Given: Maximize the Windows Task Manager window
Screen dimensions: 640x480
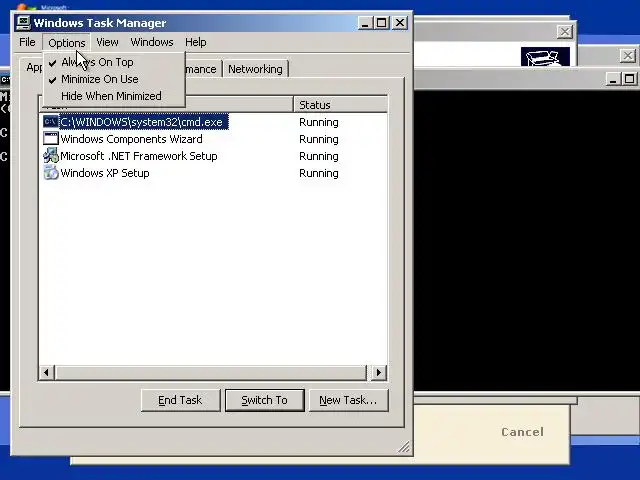Looking at the screenshot, I should click(x=382, y=23).
